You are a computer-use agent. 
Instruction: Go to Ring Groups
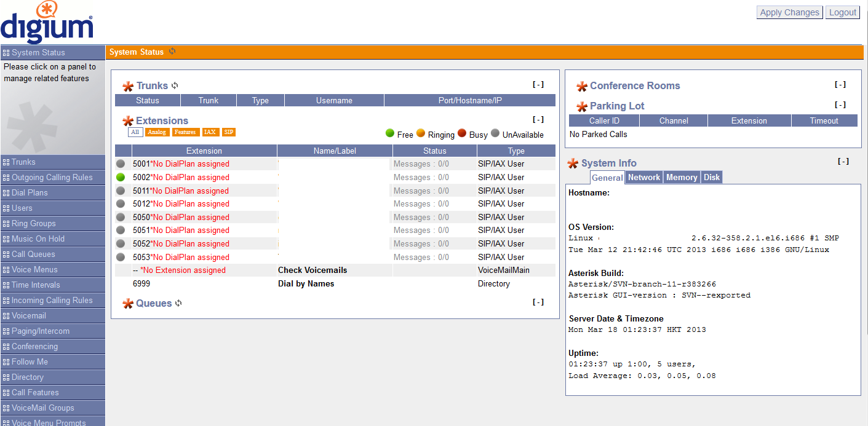52,224
